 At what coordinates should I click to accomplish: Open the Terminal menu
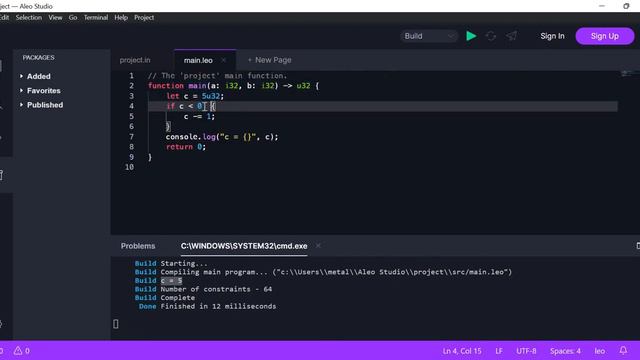click(x=96, y=18)
